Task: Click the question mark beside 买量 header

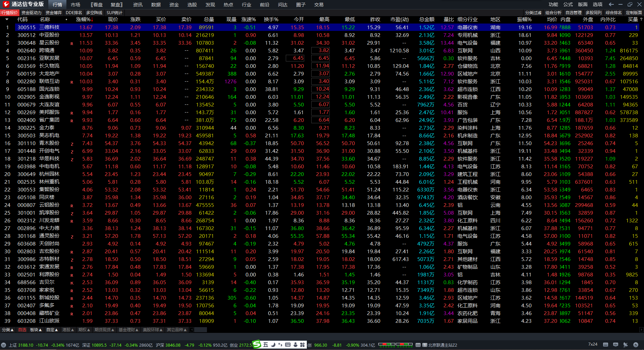Action: tap(641, 19)
